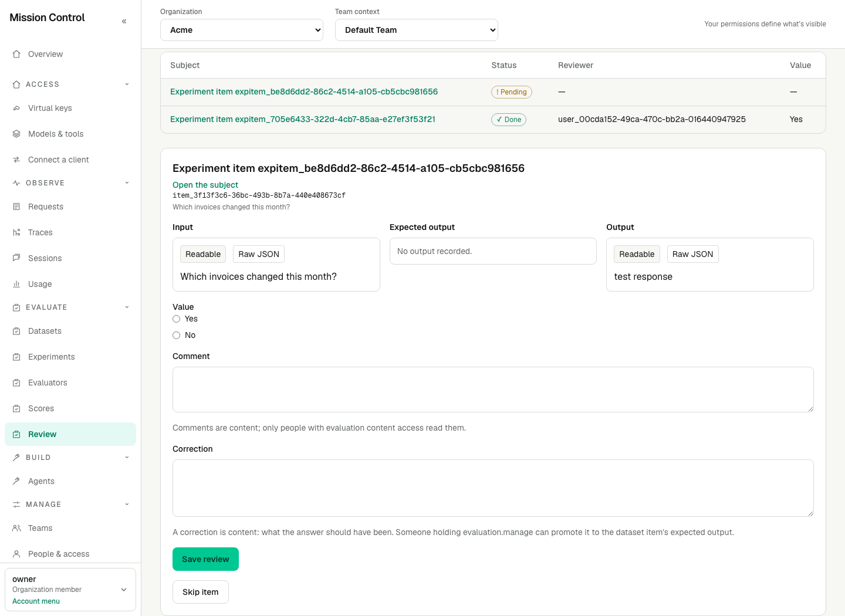Image resolution: width=845 pixels, height=616 pixels.
Task: Click the Teams people icon
Action: pyautogui.click(x=16, y=528)
